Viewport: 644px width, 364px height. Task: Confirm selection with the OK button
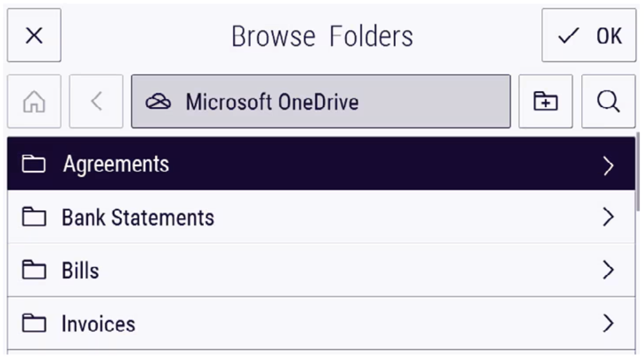pyautogui.click(x=589, y=35)
